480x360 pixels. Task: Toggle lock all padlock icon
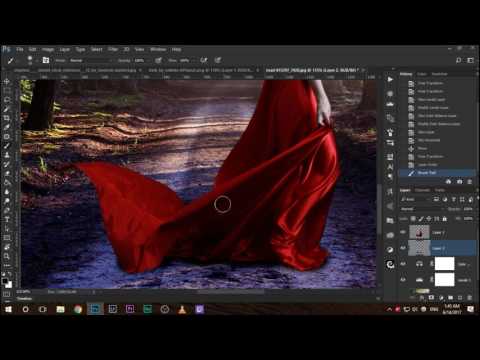click(x=445, y=219)
